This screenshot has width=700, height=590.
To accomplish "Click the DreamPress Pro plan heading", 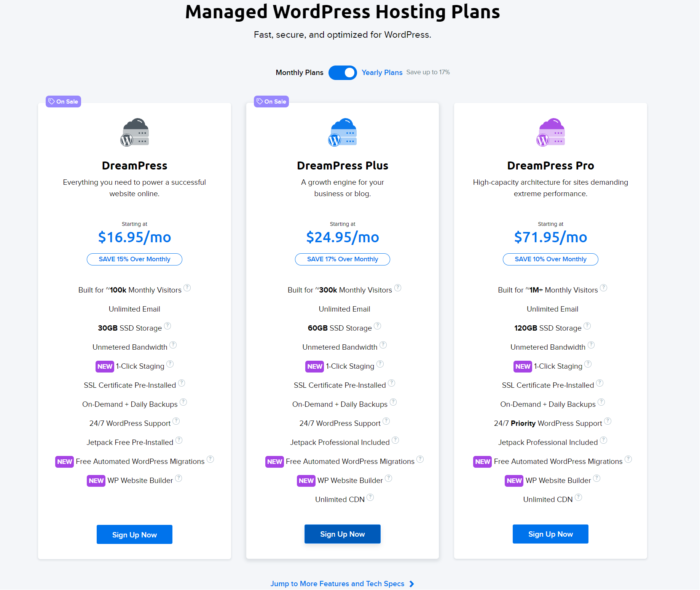I will pyautogui.click(x=550, y=166).
